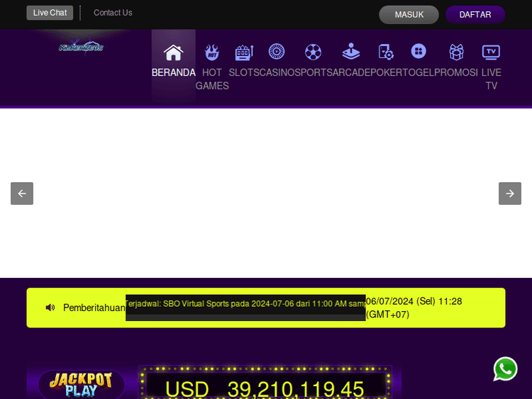Open the Slots machine icon
The height and width of the screenshot is (399, 532).
point(244,52)
